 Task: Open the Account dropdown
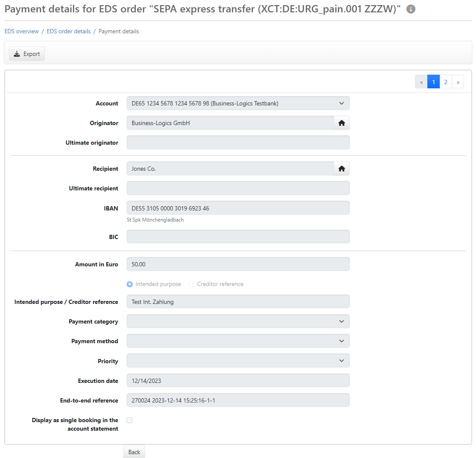tap(238, 103)
